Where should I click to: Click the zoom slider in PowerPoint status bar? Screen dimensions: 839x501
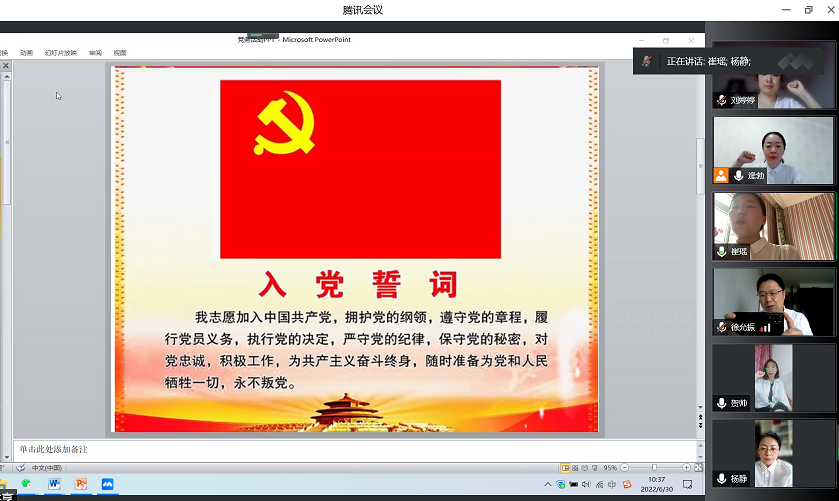[x=654, y=467]
